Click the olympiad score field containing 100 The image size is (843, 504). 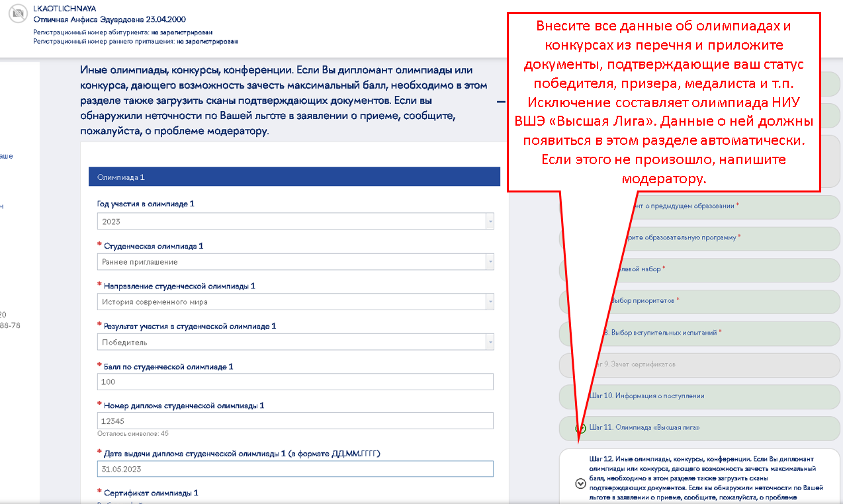point(295,382)
